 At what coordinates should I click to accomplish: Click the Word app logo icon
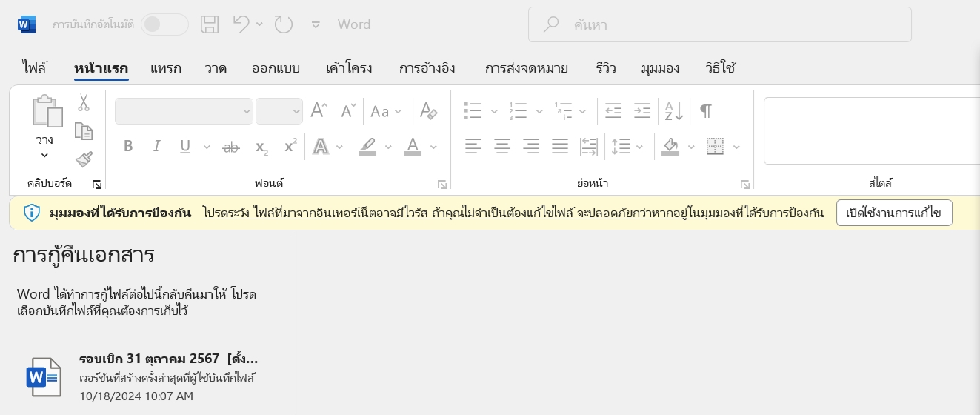click(x=27, y=24)
